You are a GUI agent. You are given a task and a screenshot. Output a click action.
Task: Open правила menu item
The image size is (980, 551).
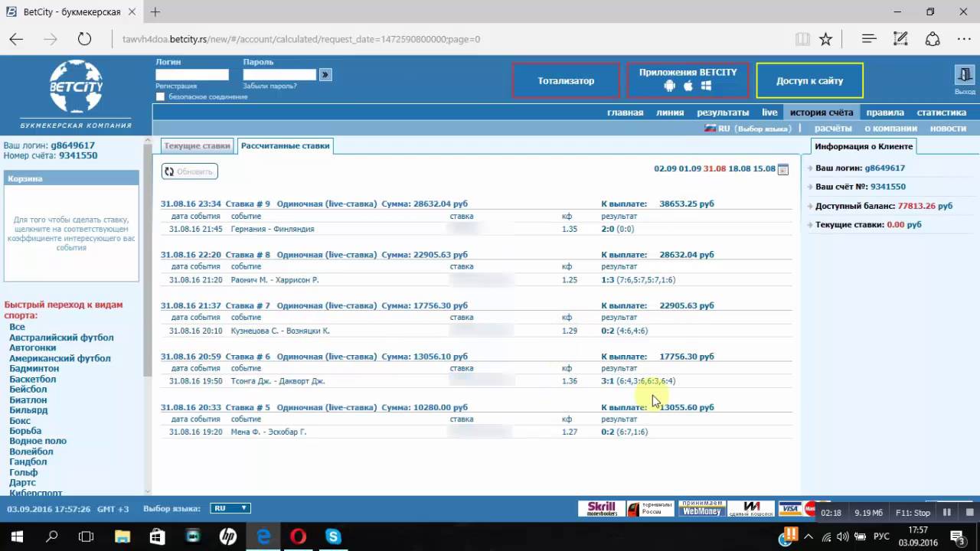885,112
